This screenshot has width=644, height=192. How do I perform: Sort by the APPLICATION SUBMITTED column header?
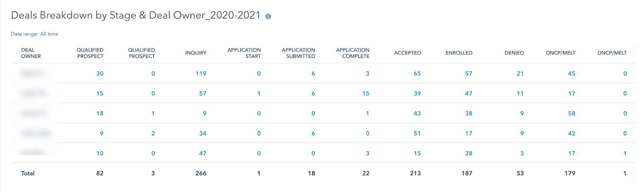point(298,53)
